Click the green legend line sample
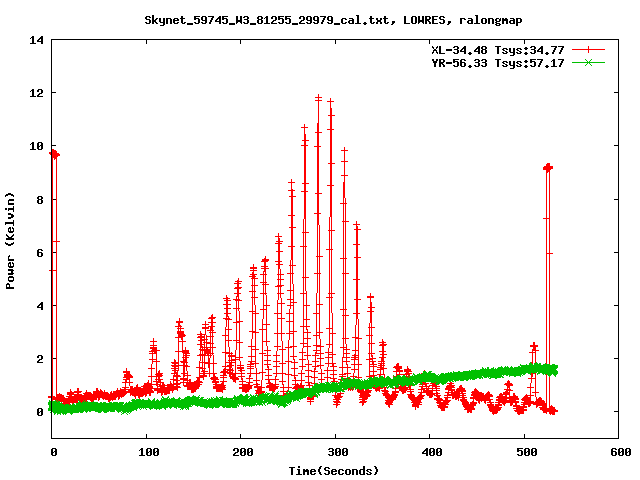The image size is (640, 480). pos(588,63)
